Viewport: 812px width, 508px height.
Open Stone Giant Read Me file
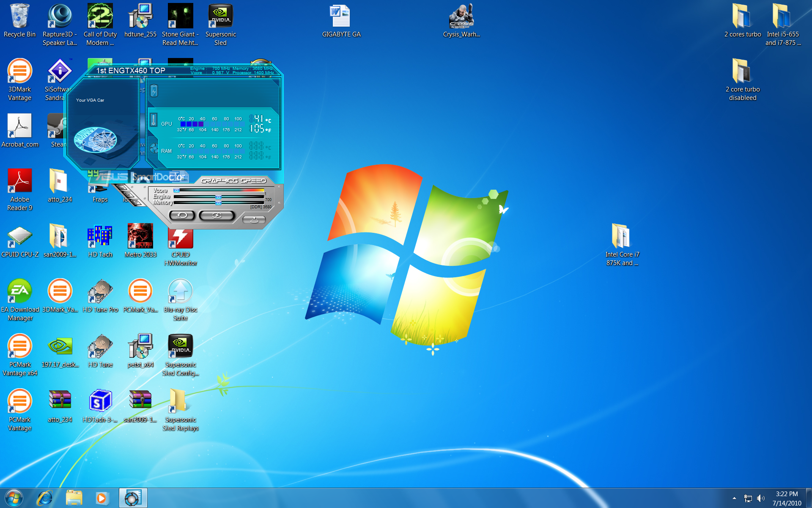pyautogui.click(x=180, y=24)
